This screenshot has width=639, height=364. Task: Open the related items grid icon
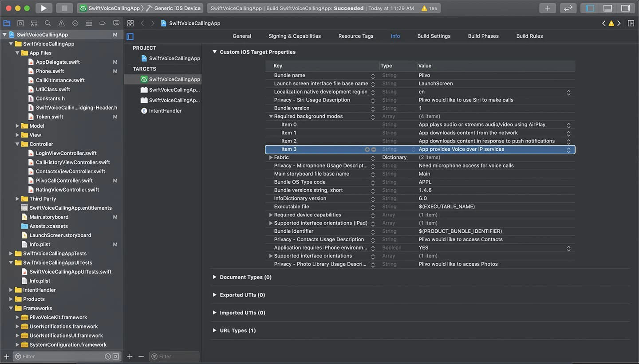[130, 23]
